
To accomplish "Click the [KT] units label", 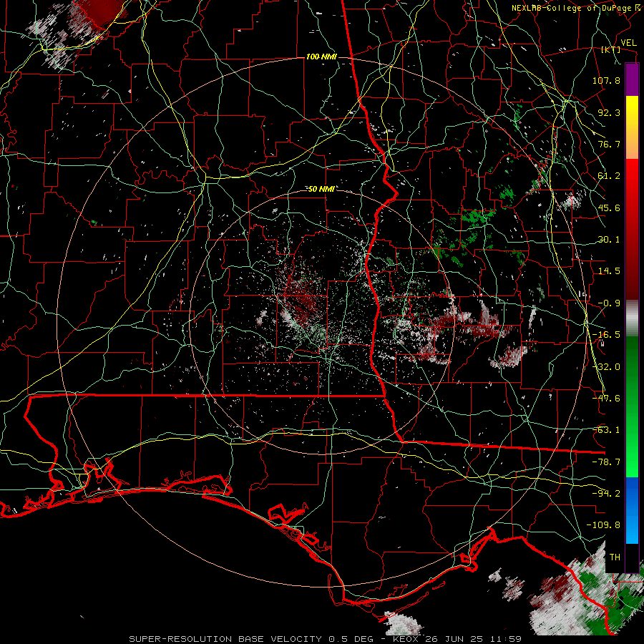I will tap(611, 49).
